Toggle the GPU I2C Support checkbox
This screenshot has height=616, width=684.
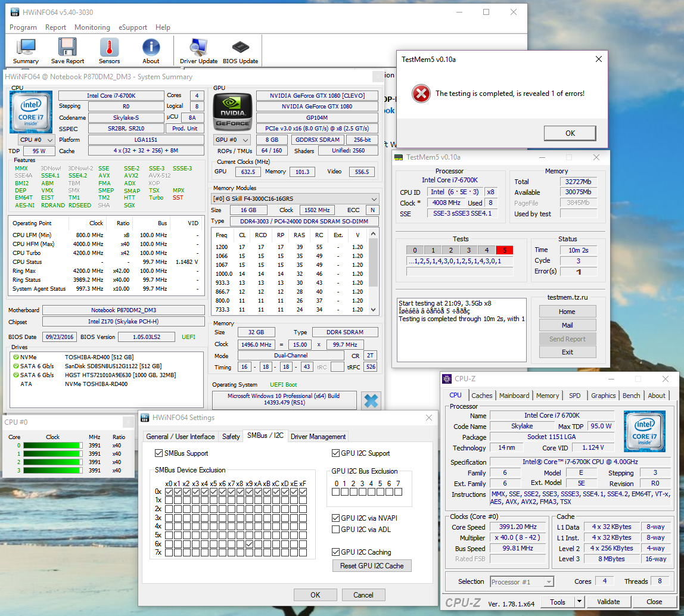(335, 453)
